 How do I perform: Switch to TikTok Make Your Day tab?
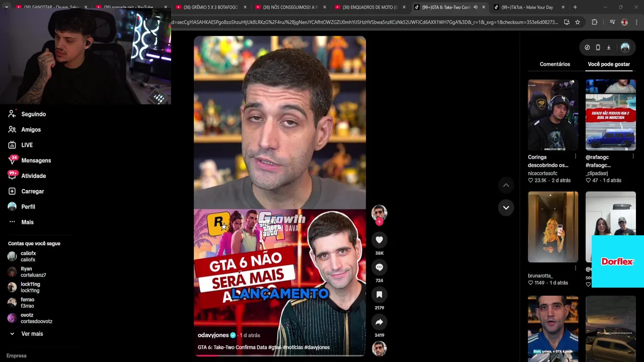click(527, 7)
